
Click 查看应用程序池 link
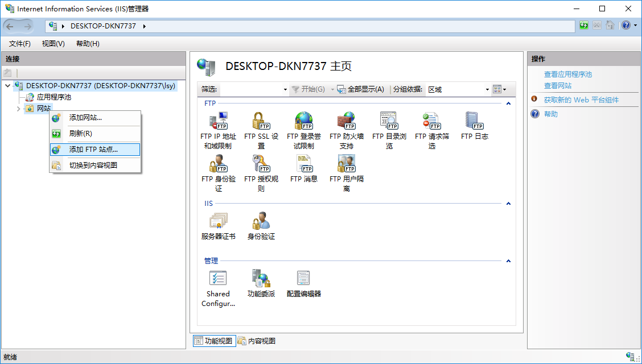click(568, 75)
